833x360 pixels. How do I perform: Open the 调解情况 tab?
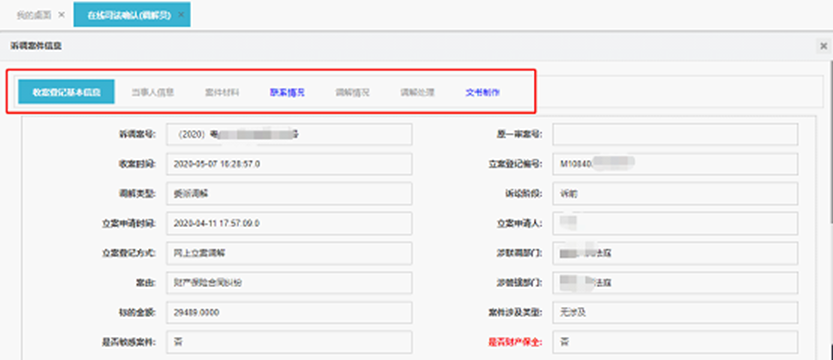(352, 92)
